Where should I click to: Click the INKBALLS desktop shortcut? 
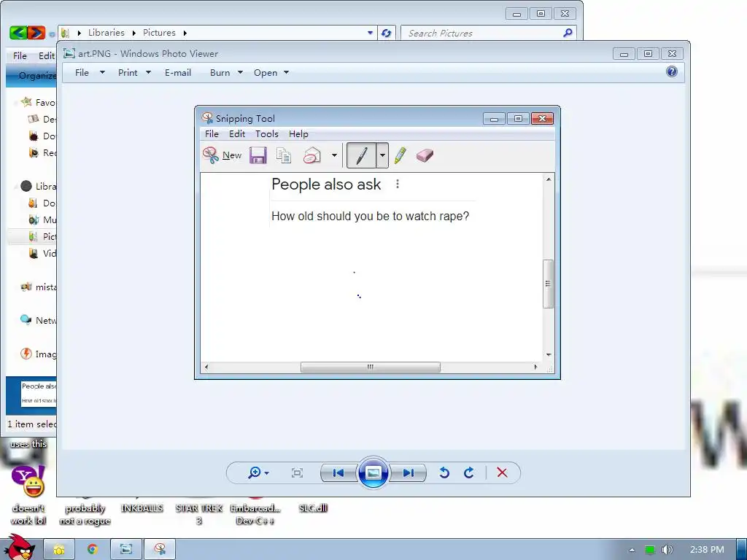click(x=142, y=508)
